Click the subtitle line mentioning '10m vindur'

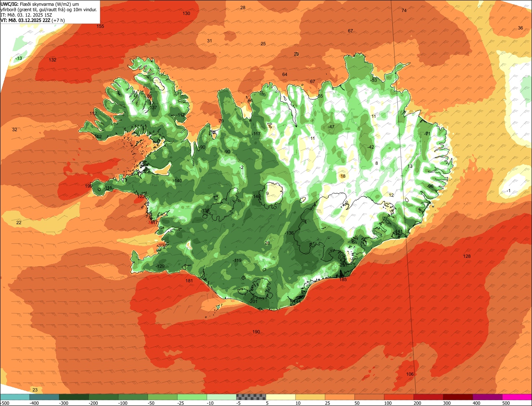coord(49,9)
